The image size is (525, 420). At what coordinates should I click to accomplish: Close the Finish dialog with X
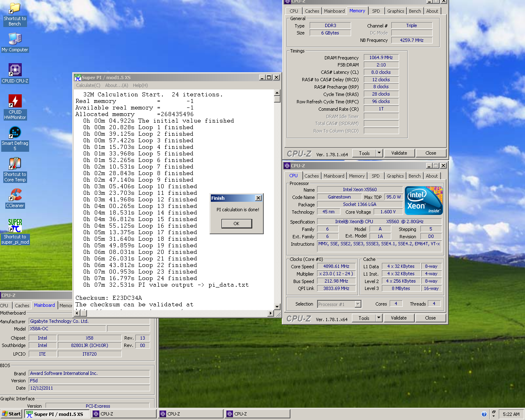click(x=258, y=198)
